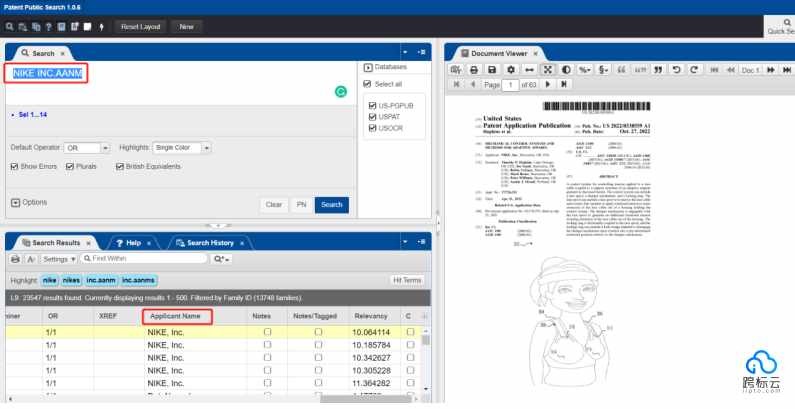Click the New button in top bar
This screenshot has height=409, width=795.
click(x=186, y=27)
